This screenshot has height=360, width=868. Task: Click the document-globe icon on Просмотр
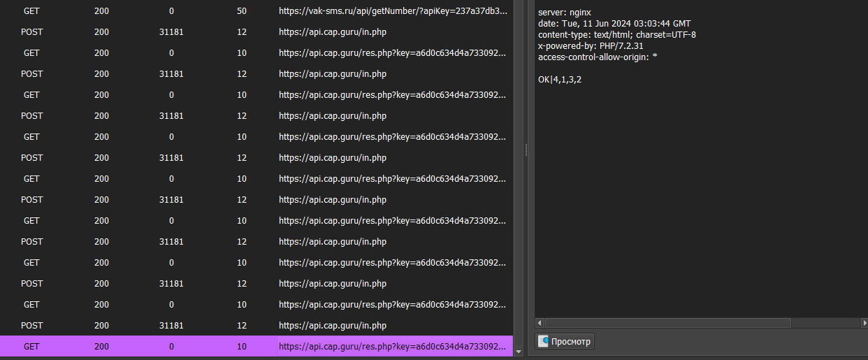(x=543, y=342)
